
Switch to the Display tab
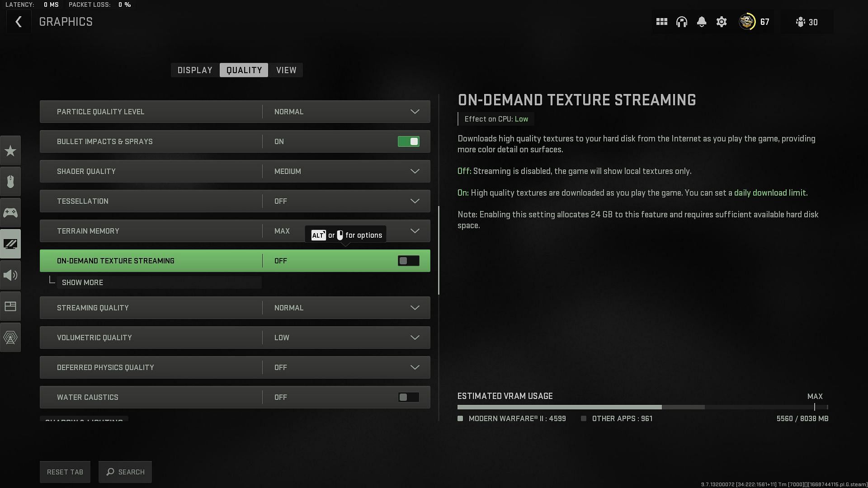pos(195,70)
